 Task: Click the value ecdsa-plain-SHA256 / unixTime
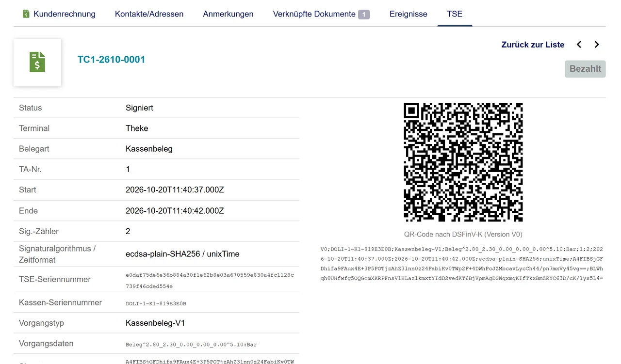pos(182,254)
